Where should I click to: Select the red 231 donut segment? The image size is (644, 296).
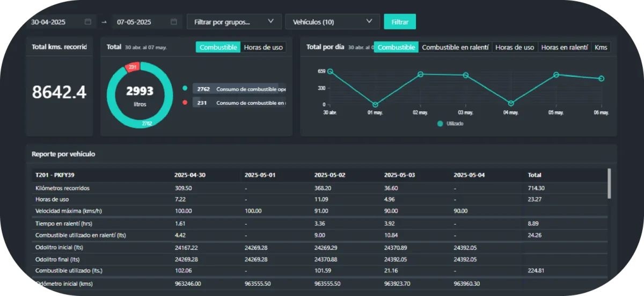click(133, 67)
